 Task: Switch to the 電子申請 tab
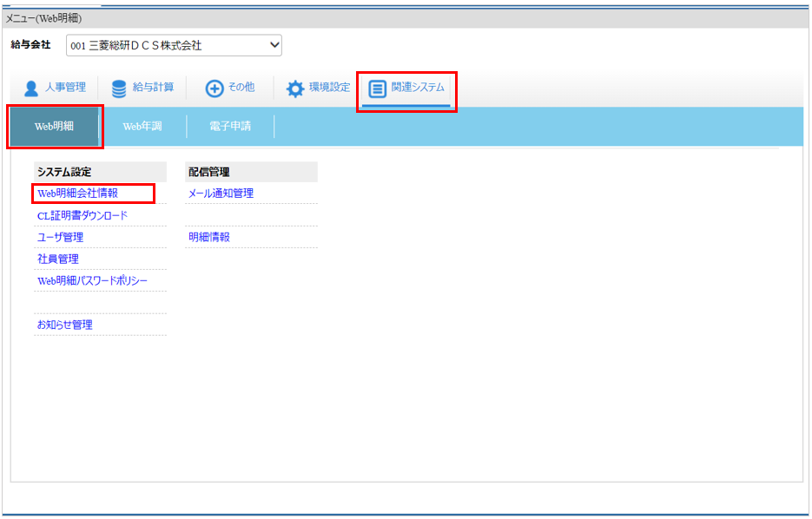point(230,127)
